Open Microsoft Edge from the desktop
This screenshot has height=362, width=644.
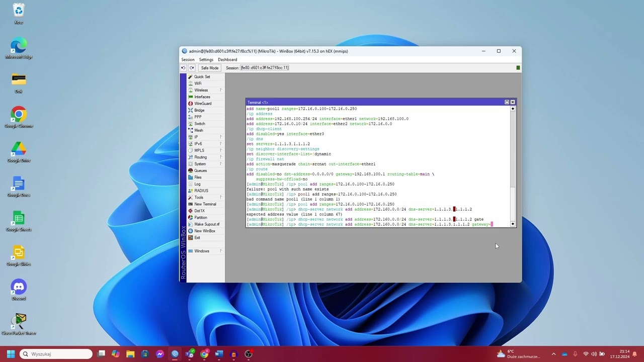click(19, 49)
